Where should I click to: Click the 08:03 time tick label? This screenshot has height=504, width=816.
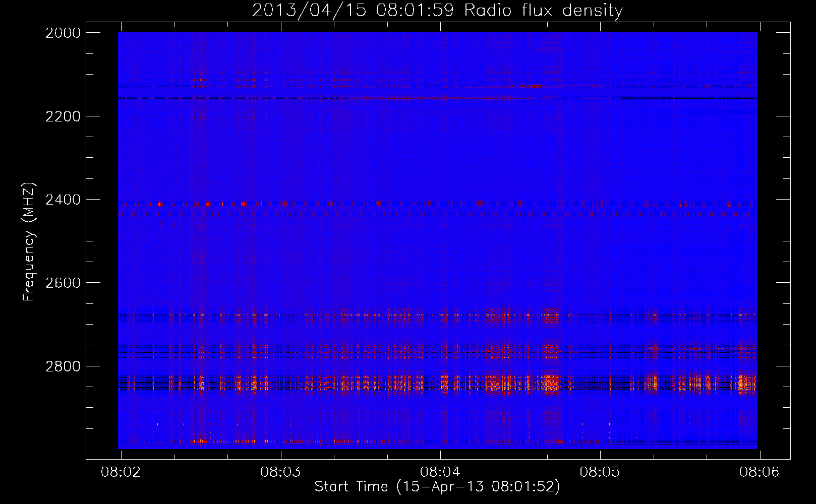280,472
